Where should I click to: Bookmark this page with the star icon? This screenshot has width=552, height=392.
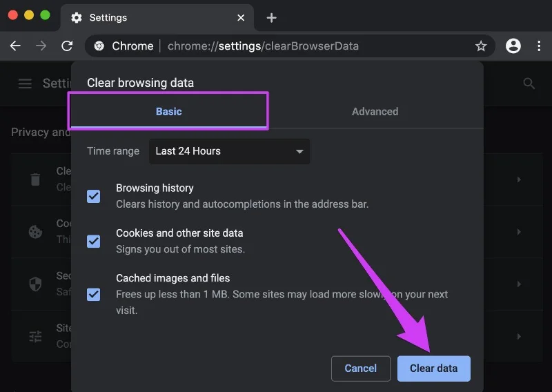point(481,46)
